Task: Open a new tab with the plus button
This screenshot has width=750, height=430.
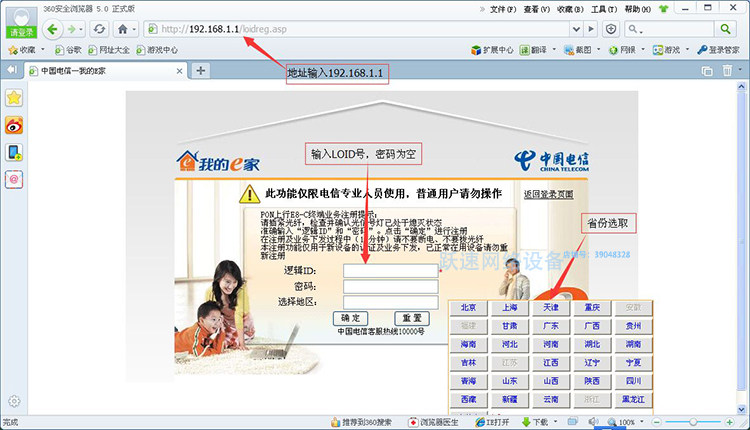Action: click(200, 71)
